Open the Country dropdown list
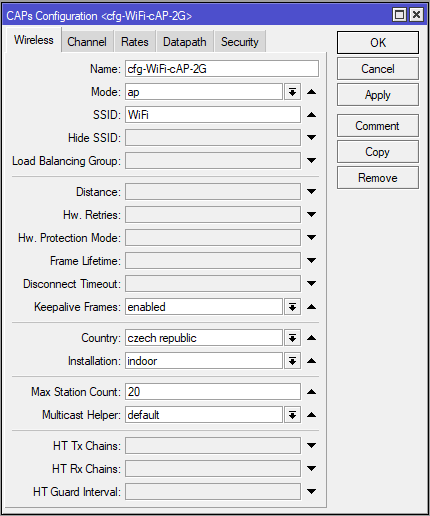Viewport: 430px width, 516px height. [x=292, y=338]
